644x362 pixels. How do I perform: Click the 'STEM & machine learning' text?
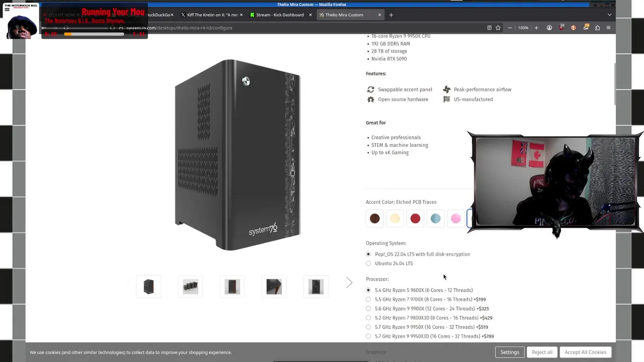pos(399,145)
